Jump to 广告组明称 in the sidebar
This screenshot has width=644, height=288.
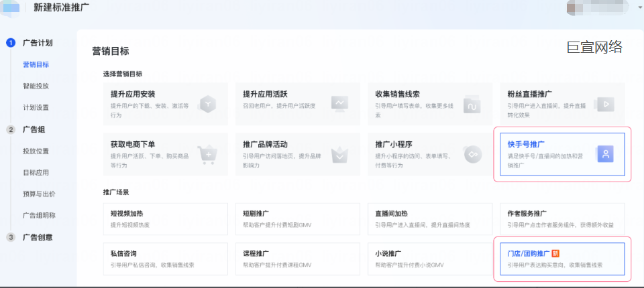[39, 216]
